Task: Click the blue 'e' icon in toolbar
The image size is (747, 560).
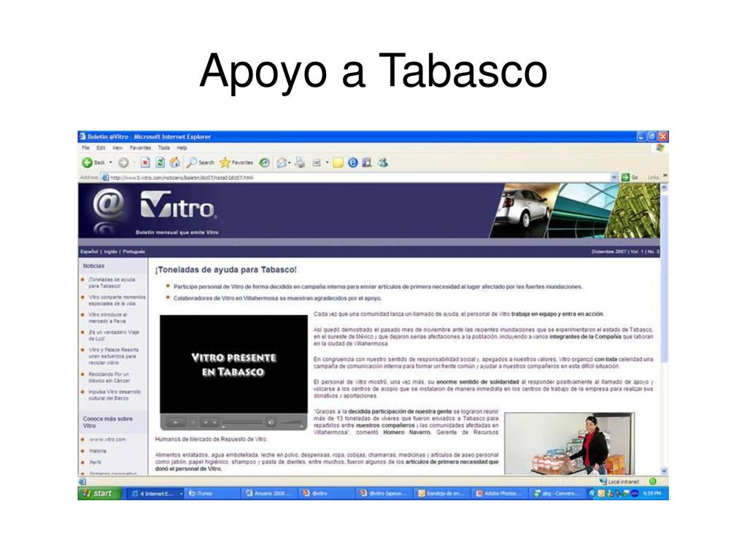Action: pos(352,163)
